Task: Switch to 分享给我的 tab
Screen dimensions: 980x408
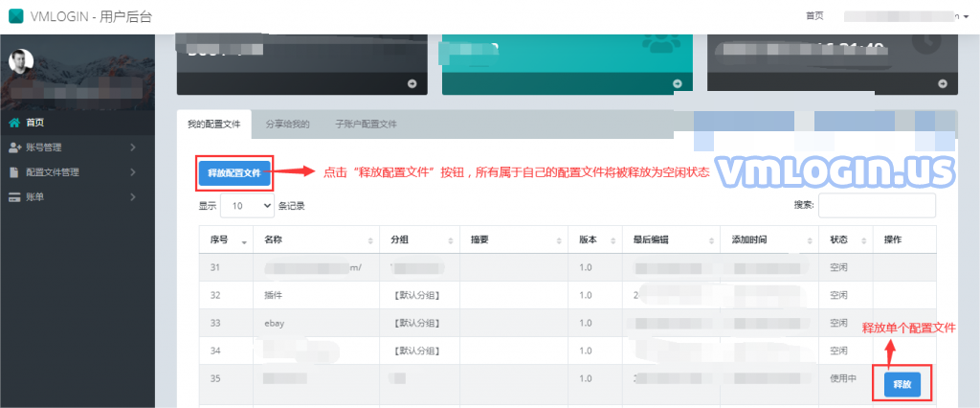Action: click(x=287, y=124)
